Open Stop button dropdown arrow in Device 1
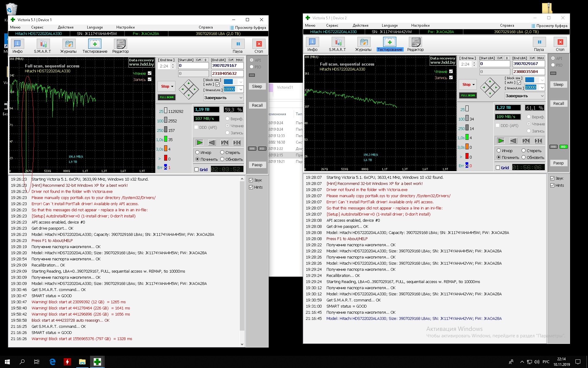Screen dimensions: 588x368 (x=172, y=86)
